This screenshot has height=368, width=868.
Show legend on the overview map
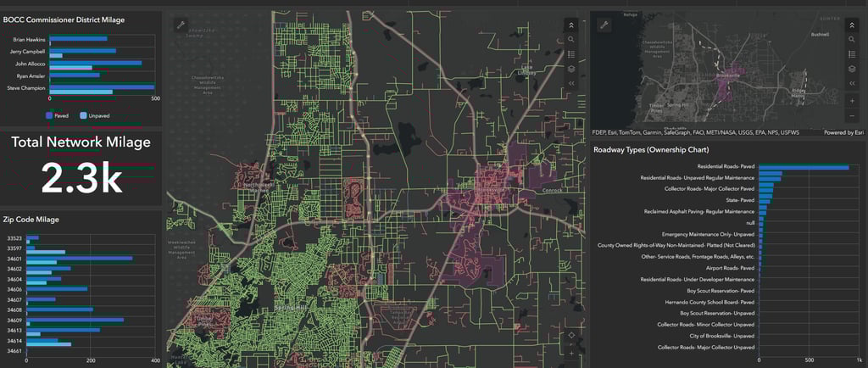click(852, 54)
